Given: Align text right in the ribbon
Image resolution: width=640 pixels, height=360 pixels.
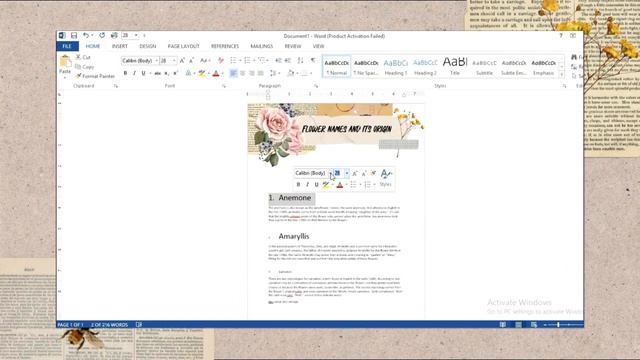Looking at the screenshot, I should 252,73.
